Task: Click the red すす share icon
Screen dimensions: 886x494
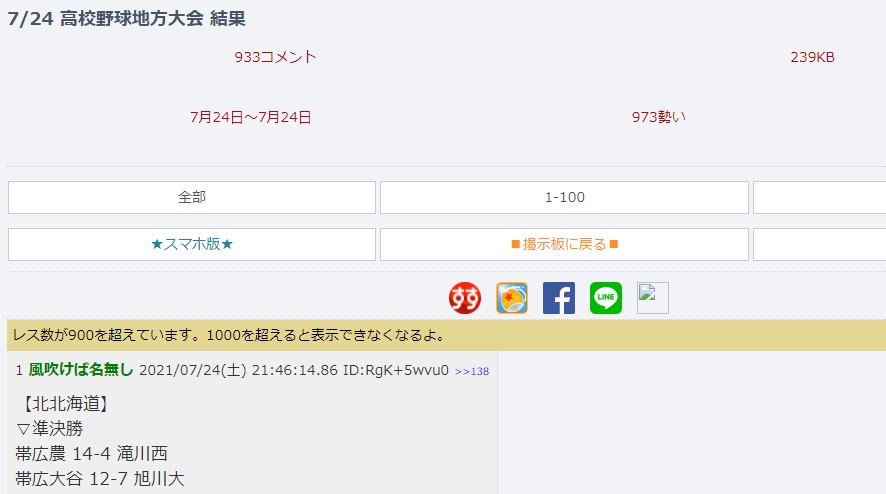Action: coord(465,298)
